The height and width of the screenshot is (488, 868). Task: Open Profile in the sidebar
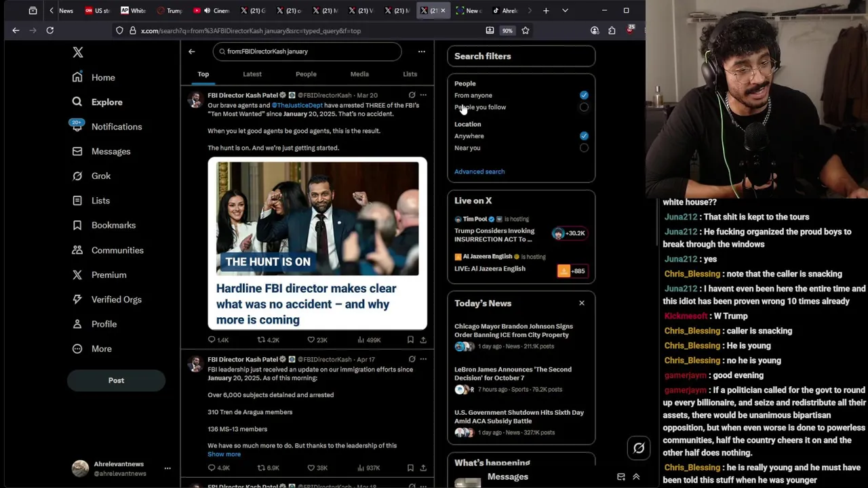pyautogui.click(x=94, y=324)
